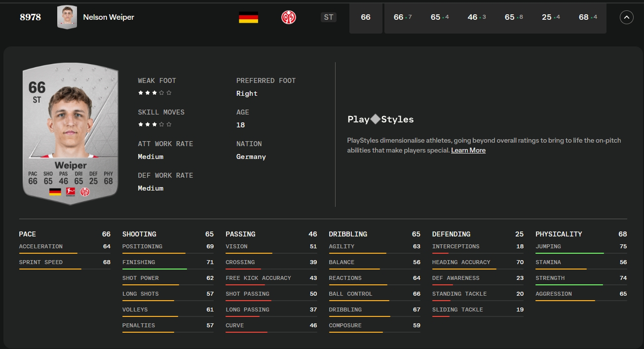This screenshot has width=644, height=349.
Task: Click the Acceleration stat bar
Action: (65, 253)
